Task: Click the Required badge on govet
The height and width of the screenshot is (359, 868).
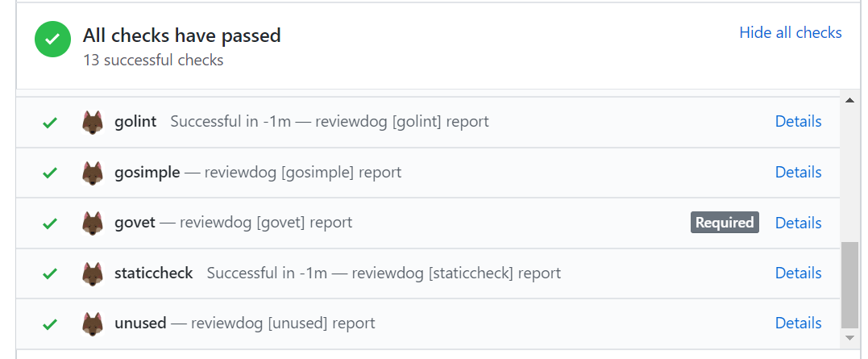Action: (725, 223)
